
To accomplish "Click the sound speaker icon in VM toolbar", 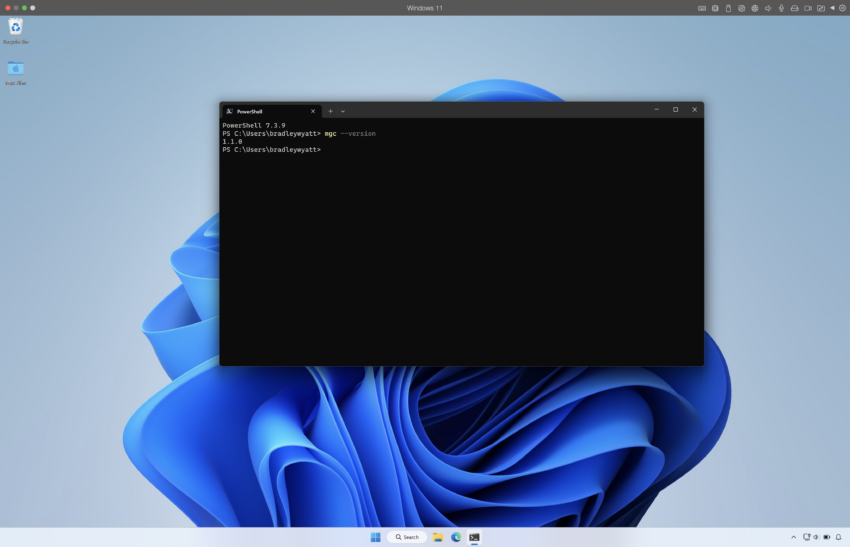I will [768, 8].
